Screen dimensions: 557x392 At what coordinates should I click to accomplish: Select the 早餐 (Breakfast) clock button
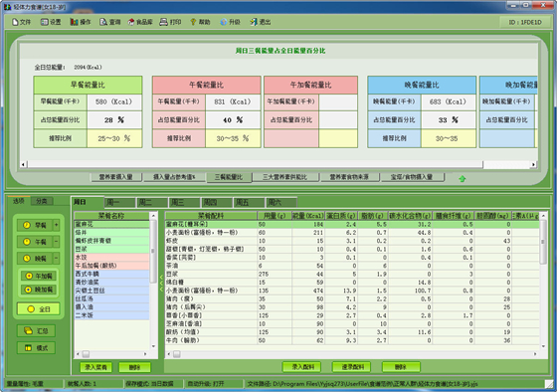point(35,225)
